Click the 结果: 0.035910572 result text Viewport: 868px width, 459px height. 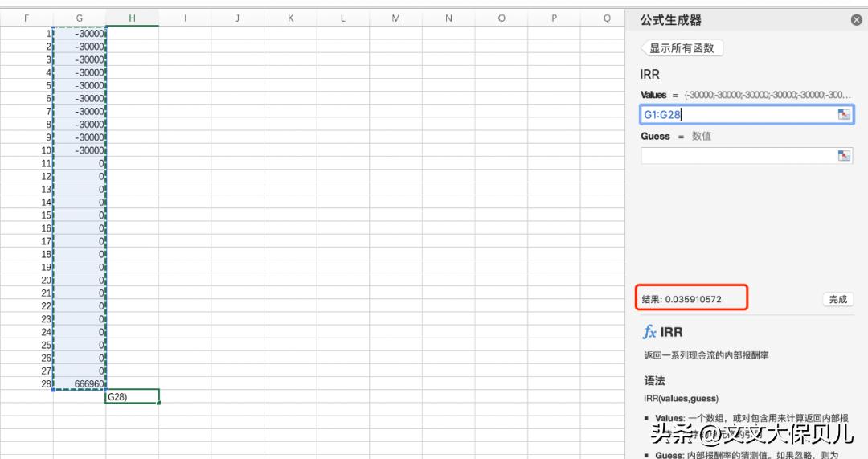coord(682,299)
